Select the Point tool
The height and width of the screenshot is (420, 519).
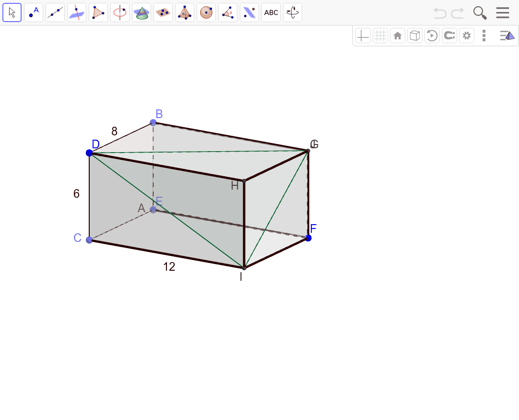tap(34, 12)
